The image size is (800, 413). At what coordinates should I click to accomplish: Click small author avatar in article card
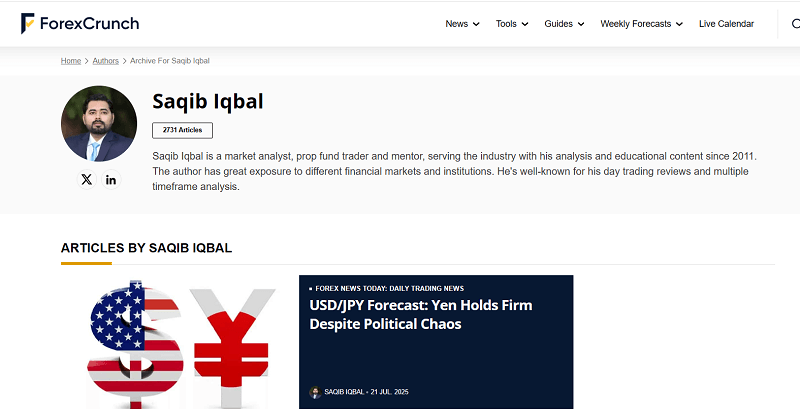(315, 392)
